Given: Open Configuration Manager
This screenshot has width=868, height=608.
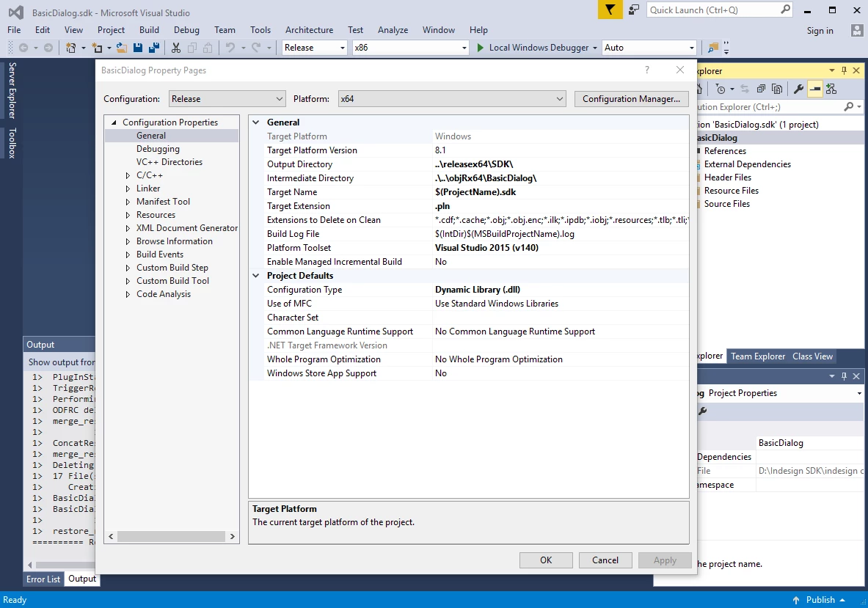Looking at the screenshot, I should (631, 99).
